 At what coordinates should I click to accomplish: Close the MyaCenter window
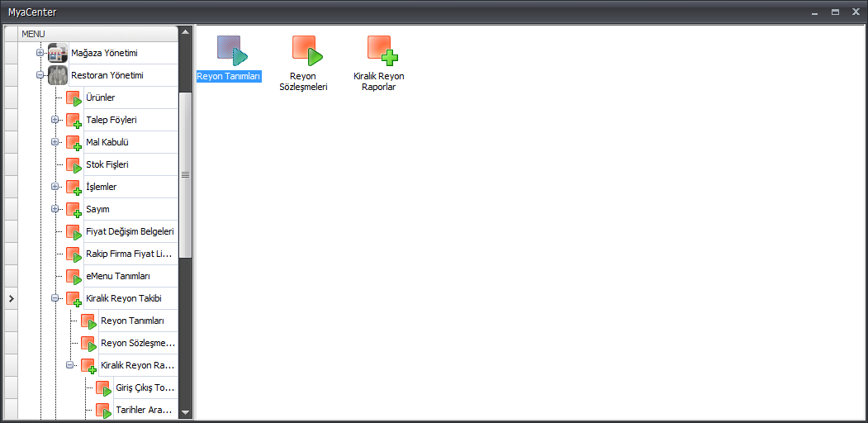[856, 12]
